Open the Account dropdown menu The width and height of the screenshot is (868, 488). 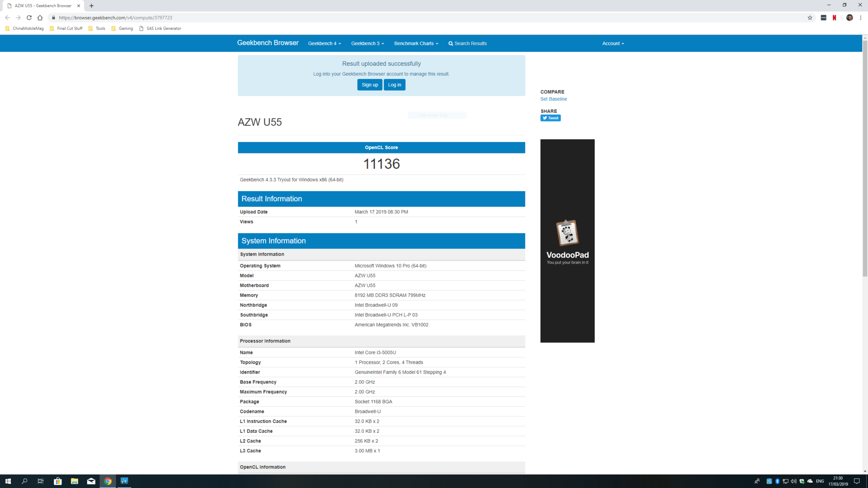pos(613,43)
